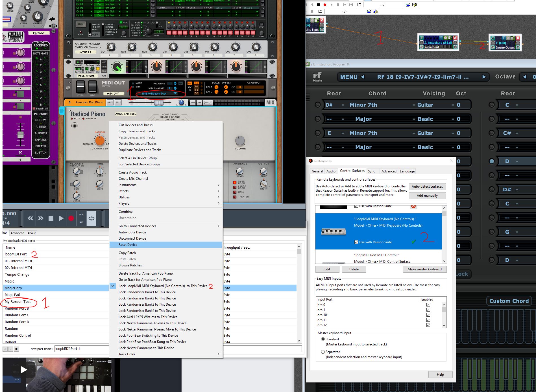Image resolution: width=536 pixels, height=392 pixels.
Task: Toggle the orb 12 Enabled checkbox
Action: (x=428, y=325)
